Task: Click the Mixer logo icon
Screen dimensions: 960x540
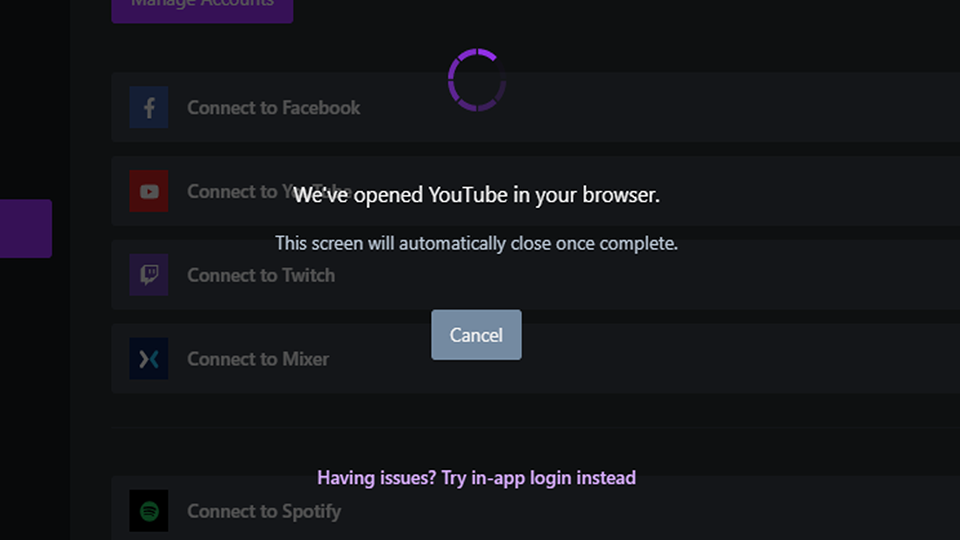Action: pyautogui.click(x=149, y=359)
